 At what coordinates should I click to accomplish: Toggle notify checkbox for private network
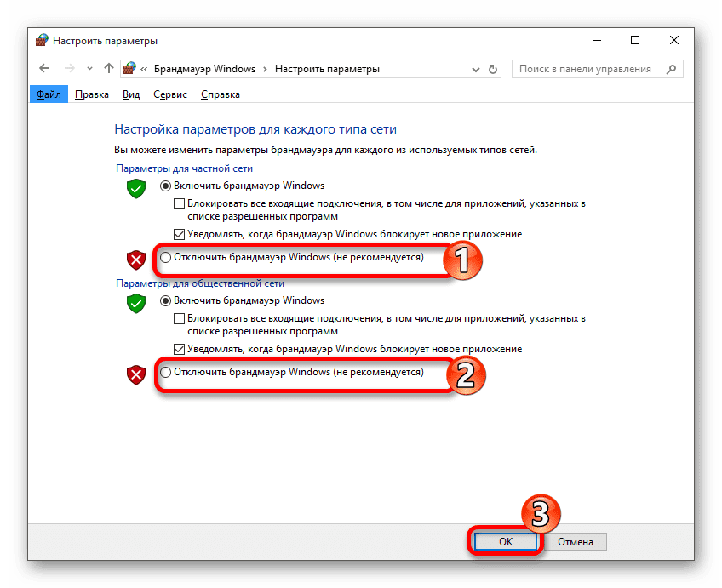click(179, 234)
